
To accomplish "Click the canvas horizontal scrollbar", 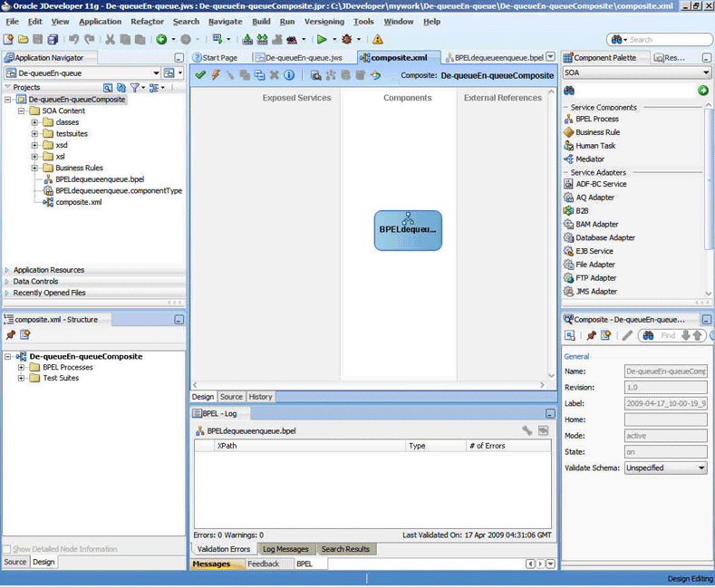I will tap(369, 385).
